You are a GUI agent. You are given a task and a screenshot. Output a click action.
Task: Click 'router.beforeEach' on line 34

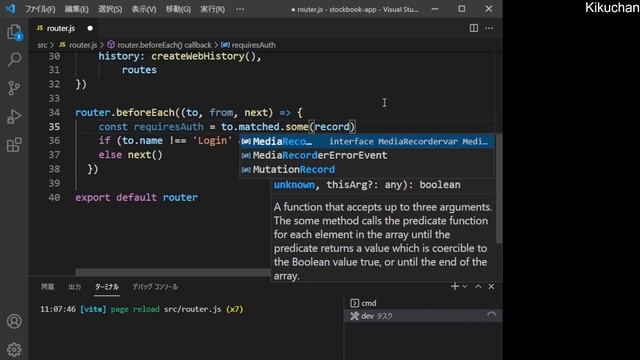tap(125, 112)
